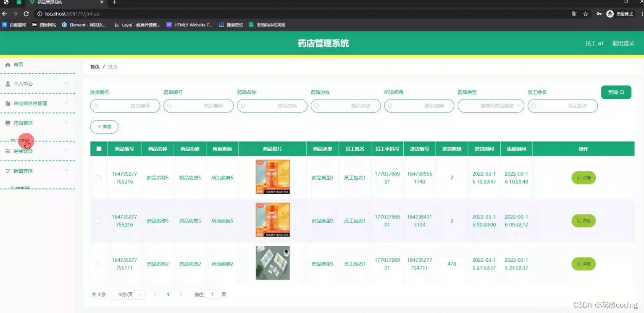Toggle the select-all checkbox in table header
The width and height of the screenshot is (644, 313).
click(99, 149)
